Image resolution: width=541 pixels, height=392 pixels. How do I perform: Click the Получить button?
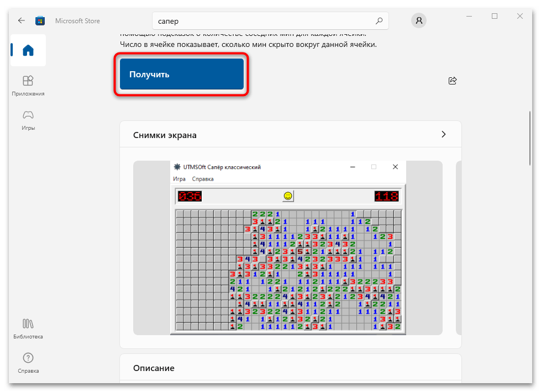click(x=181, y=74)
